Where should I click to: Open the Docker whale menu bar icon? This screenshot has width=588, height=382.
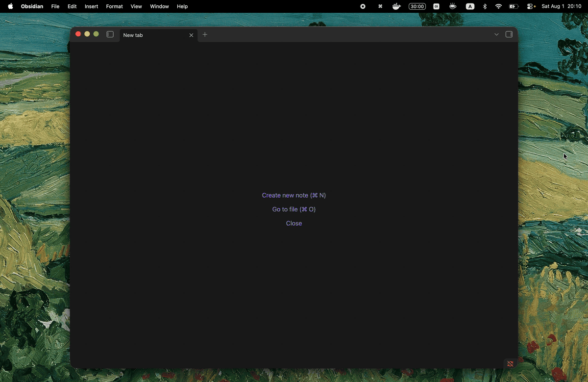coord(397,6)
